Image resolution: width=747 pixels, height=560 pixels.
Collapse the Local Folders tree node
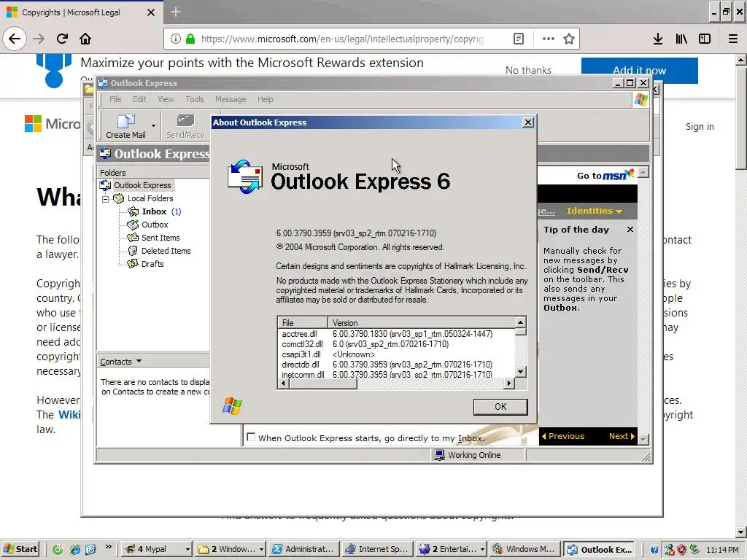point(105,198)
